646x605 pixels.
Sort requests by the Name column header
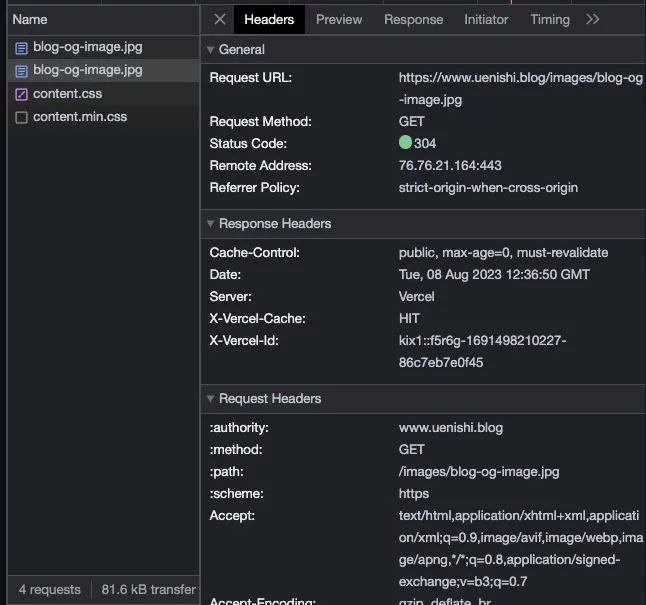(30, 20)
